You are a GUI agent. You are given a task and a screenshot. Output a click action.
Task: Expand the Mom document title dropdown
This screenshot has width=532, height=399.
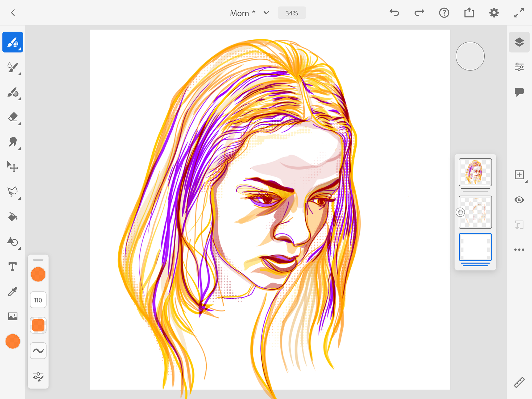(x=266, y=13)
